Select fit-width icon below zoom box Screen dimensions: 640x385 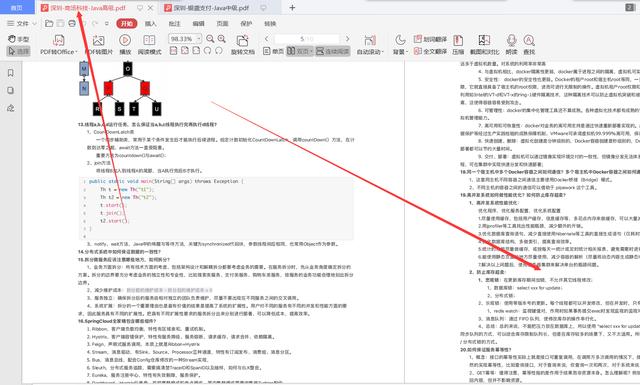click(196, 51)
